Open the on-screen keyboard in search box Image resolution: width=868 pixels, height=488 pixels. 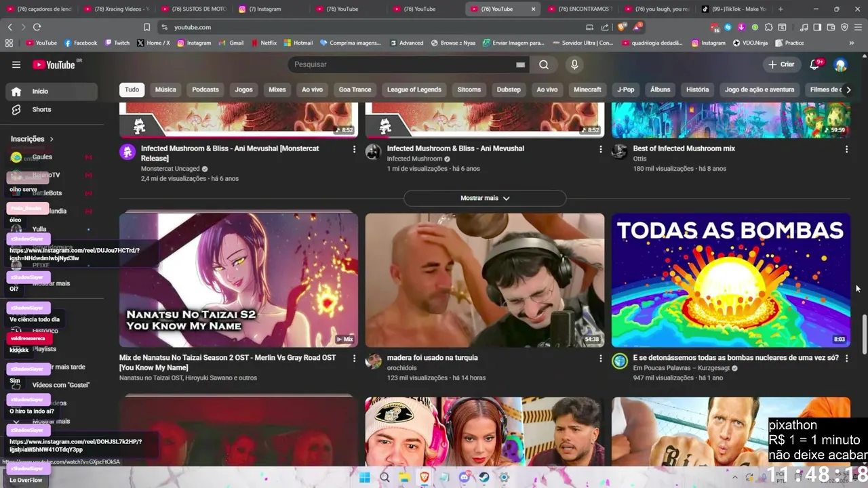520,64
